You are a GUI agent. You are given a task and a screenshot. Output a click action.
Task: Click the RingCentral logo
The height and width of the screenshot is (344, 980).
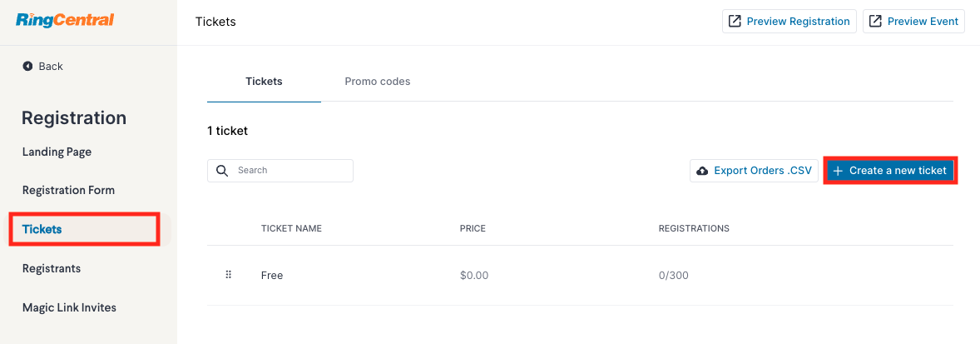point(65,20)
